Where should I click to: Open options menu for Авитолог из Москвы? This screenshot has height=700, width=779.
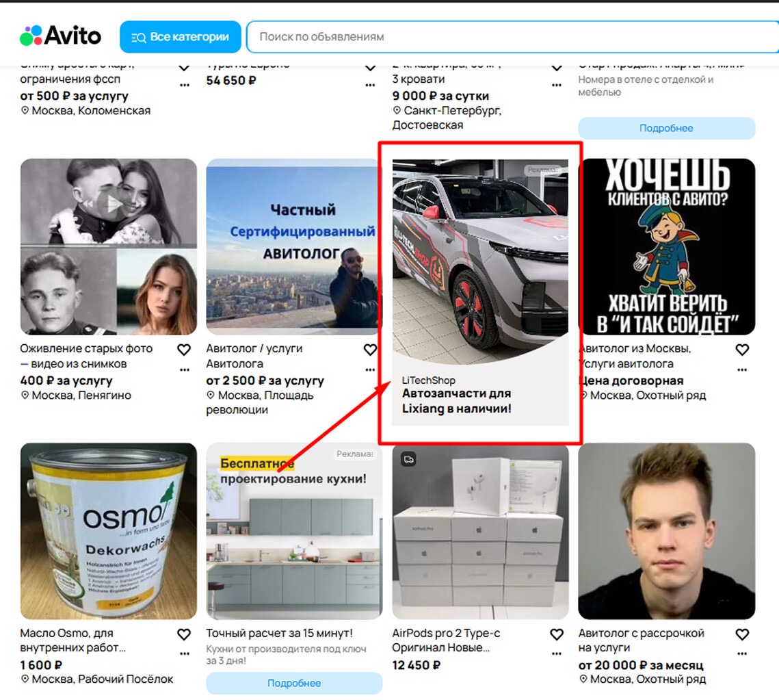click(742, 370)
